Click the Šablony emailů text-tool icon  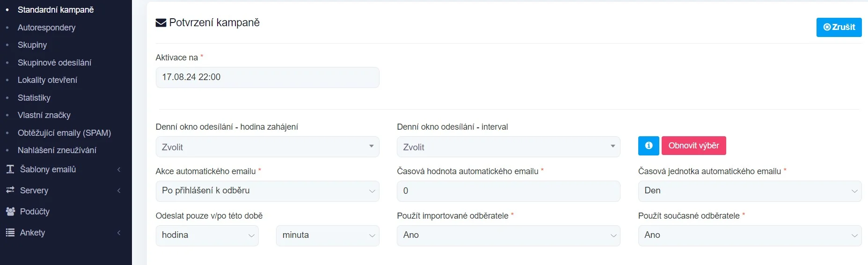click(x=10, y=169)
